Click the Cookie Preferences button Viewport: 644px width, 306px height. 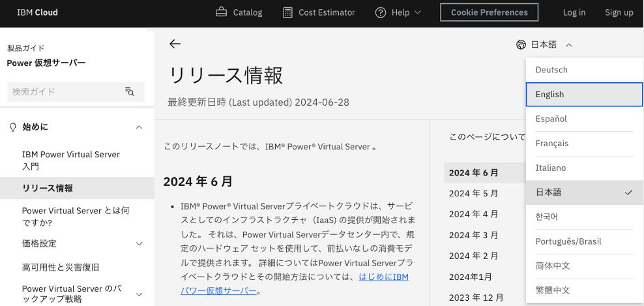(x=489, y=12)
